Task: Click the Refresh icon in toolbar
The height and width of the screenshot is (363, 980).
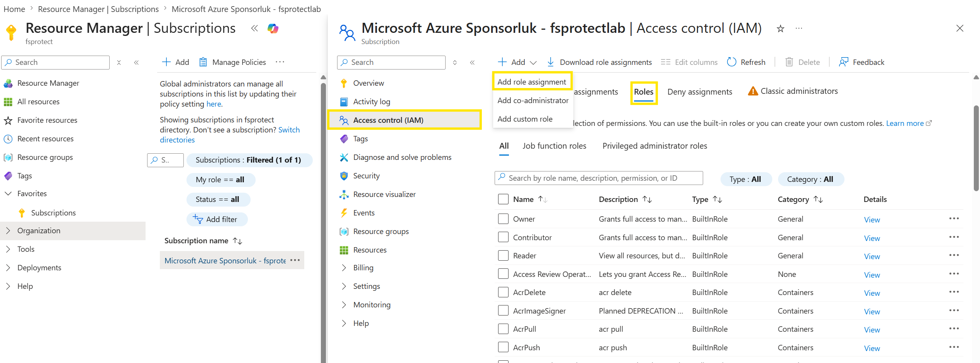Action: (731, 62)
